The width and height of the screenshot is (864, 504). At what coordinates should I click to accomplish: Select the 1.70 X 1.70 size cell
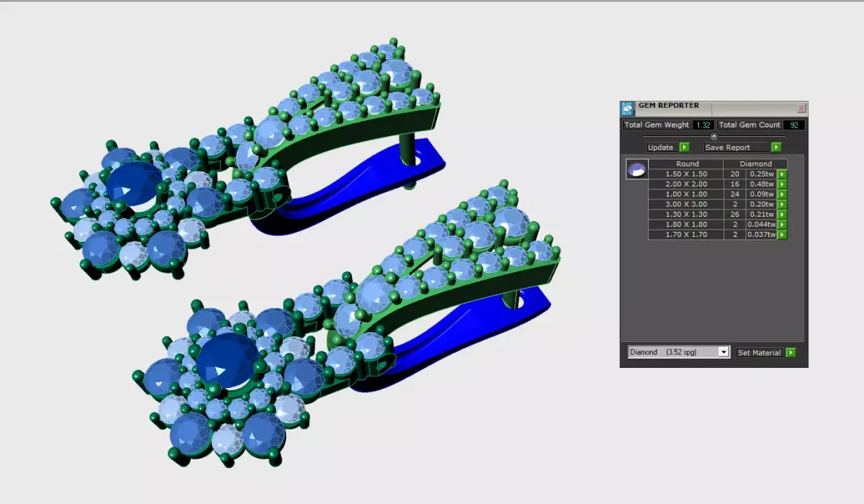point(687,234)
